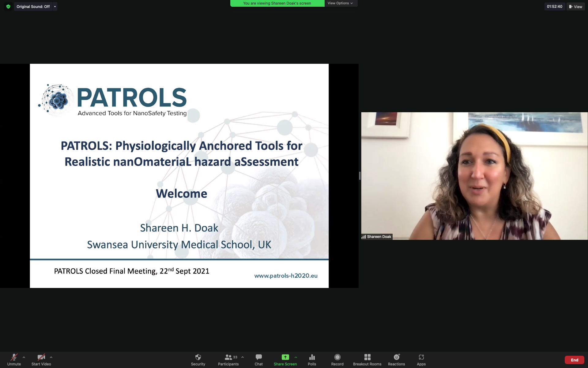Screen dimensions: 588x368
Task: Unmute the microphone
Action: pyautogui.click(x=14, y=360)
